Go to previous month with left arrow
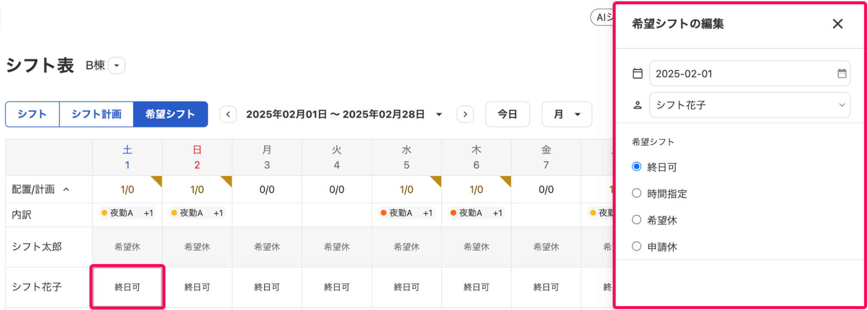This screenshot has width=868, height=310. pos(228,114)
